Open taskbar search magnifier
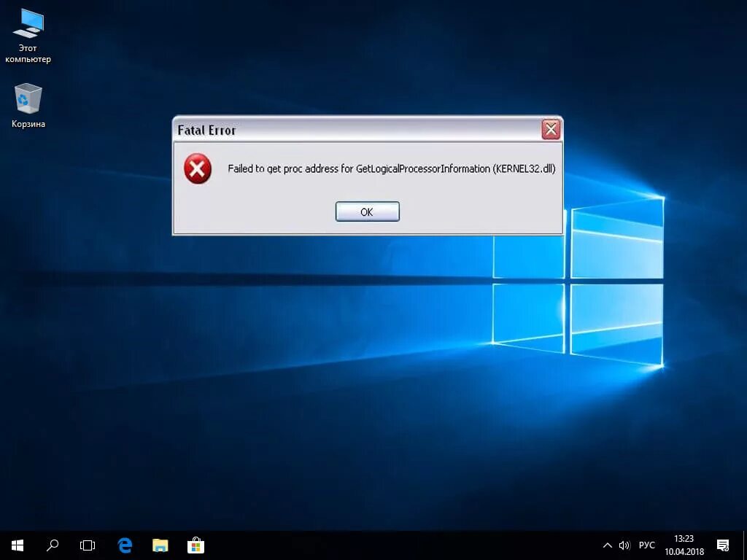Screen dimensions: 747x560 pyautogui.click(x=53, y=545)
